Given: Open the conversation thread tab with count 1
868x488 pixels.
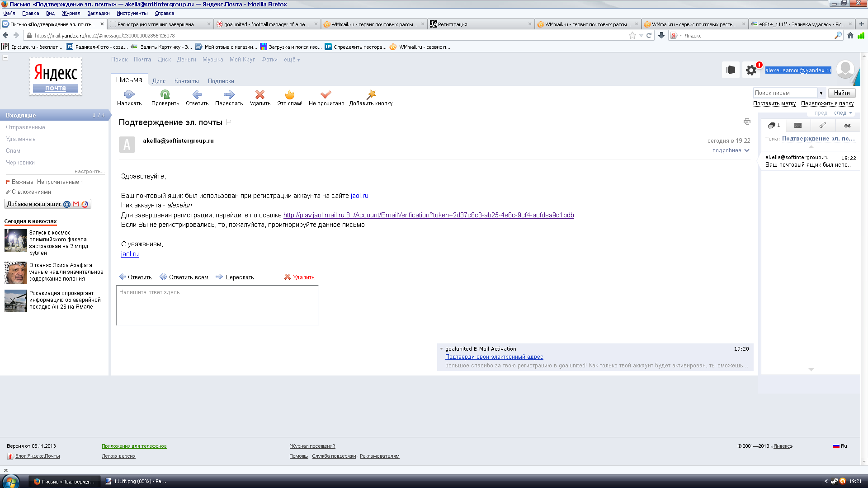Looking at the screenshot, I should (774, 125).
